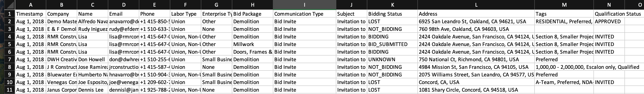Click the Doors, Frames bid package cell
644x94 pixels.
click(x=253, y=52)
